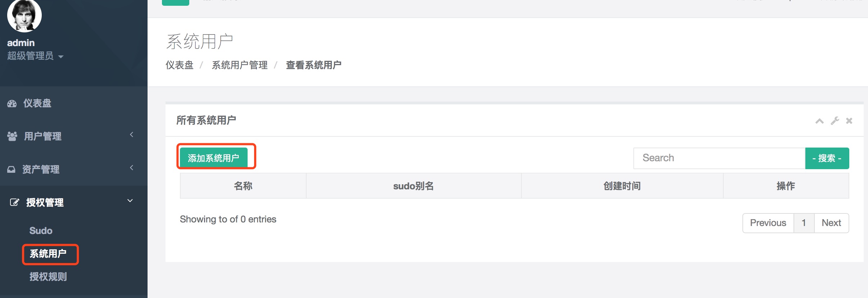Click the user management people icon
Viewport: 868px width, 298px height.
pos(12,136)
